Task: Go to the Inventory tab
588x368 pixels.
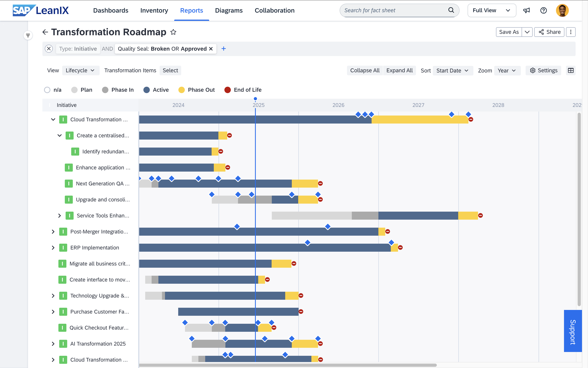Action: (x=154, y=10)
